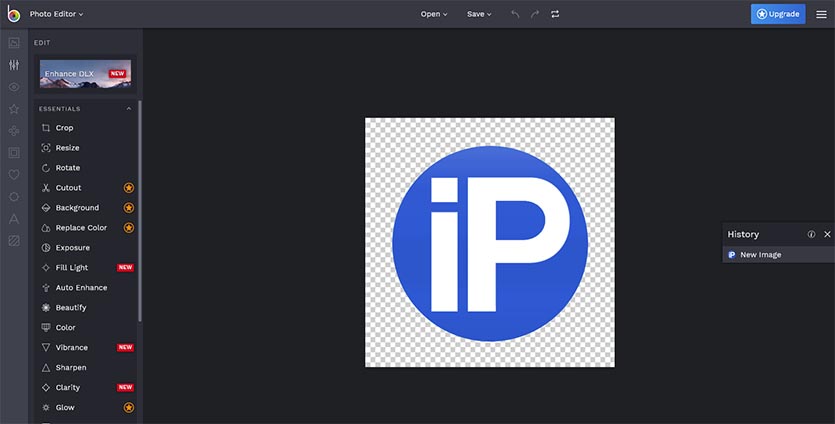Click the edit panel vertical scrollbar
This screenshot has width=835, height=424.
coord(140,211)
